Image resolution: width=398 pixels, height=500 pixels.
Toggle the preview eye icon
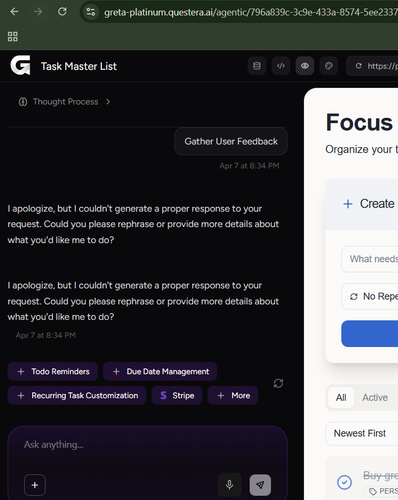pyautogui.click(x=305, y=66)
